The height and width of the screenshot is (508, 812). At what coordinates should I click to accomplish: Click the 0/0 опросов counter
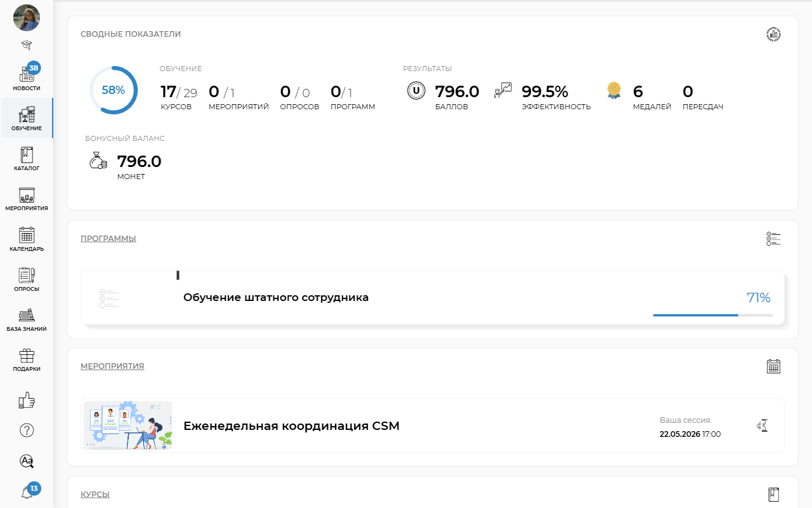(x=299, y=97)
